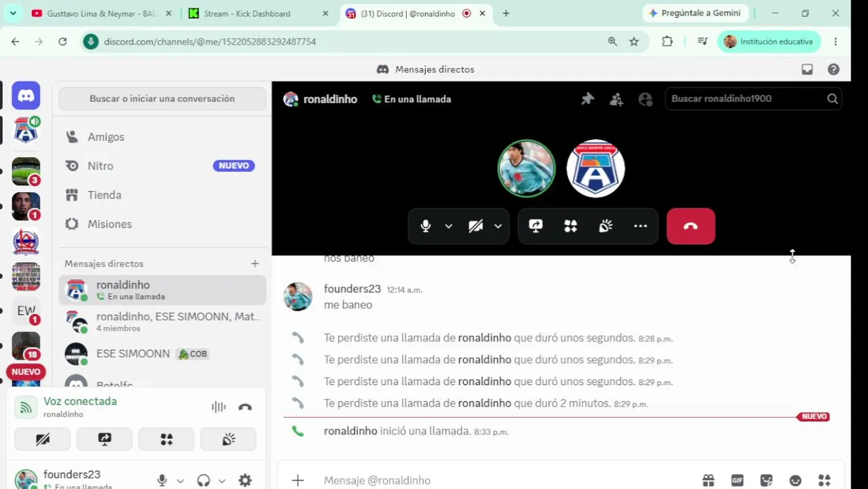Image resolution: width=868 pixels, height=489 pixels.
Task: Open new browser tab
Action: tap(506, 14)
